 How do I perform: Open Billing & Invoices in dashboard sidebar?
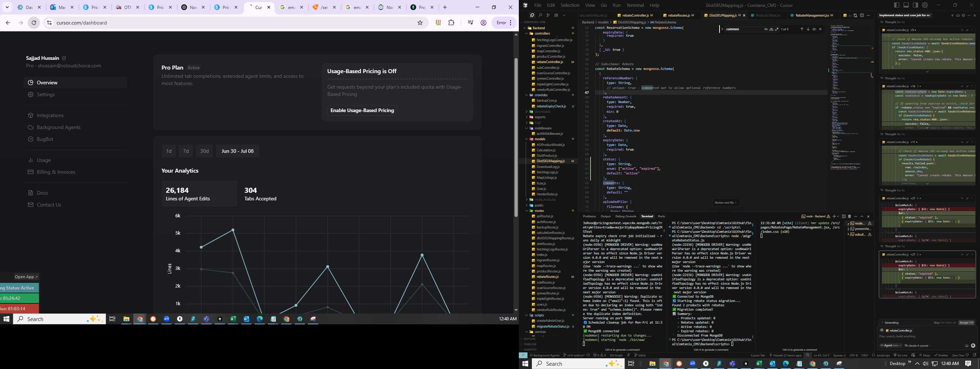[x=56, y=172]
